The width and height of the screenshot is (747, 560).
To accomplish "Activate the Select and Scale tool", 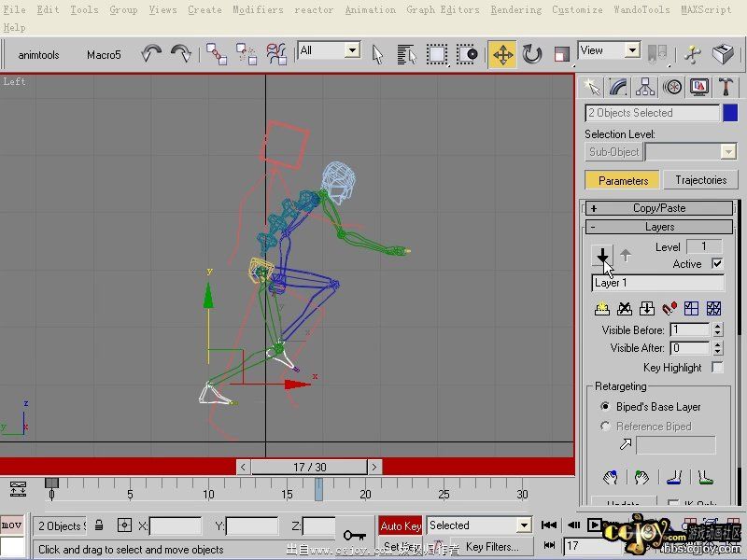I will click(562, 54).
